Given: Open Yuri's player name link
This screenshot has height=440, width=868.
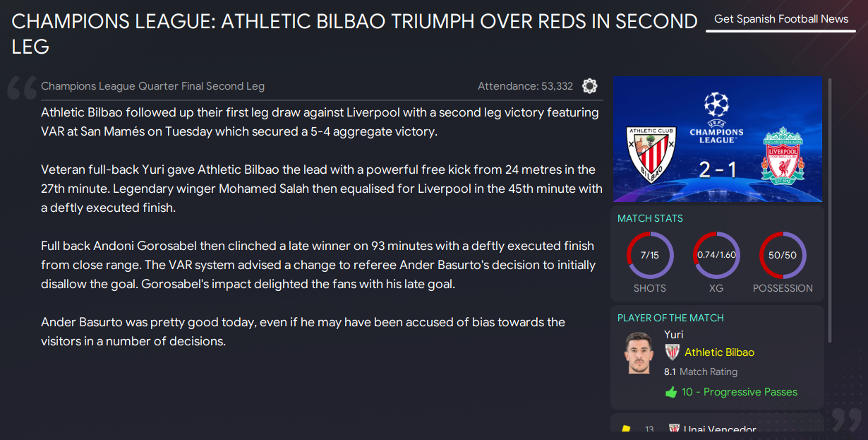Looking at the screenshot, I should coord(673,335).
